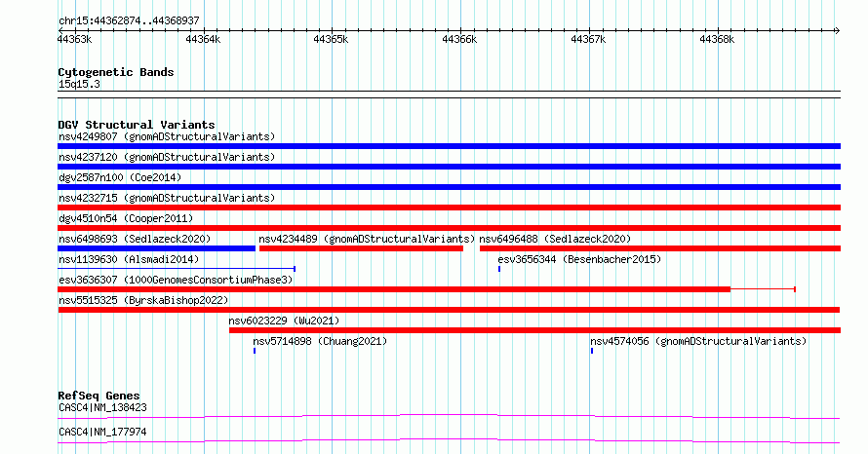Click the chr15:44362874..44368937 coordinate label

[x=129, y=21]
